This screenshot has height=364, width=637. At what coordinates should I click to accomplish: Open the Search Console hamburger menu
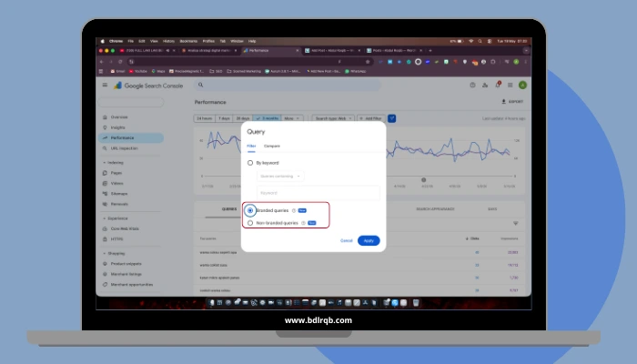point(105,85)
